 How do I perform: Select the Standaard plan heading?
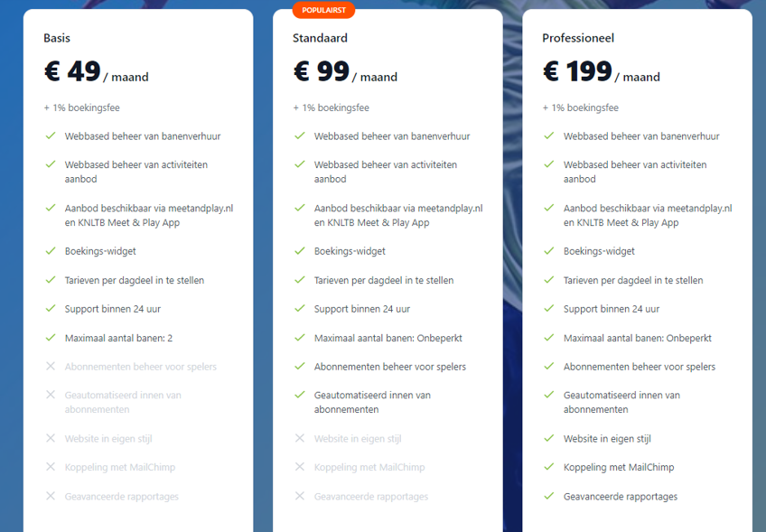[x=320, y=38]
